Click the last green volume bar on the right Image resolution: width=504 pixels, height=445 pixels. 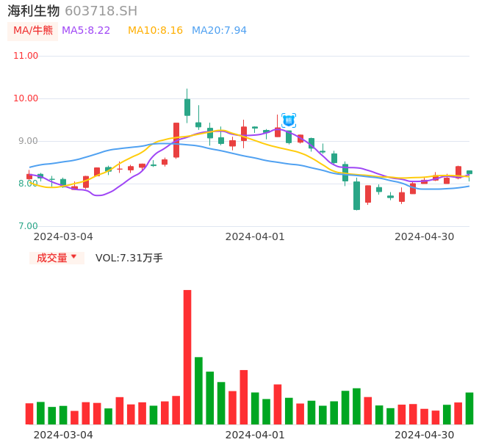pos(469,408)
